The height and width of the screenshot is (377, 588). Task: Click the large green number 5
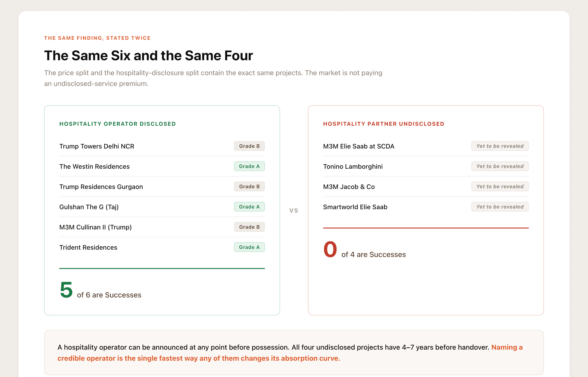click(x=66, y=290)
